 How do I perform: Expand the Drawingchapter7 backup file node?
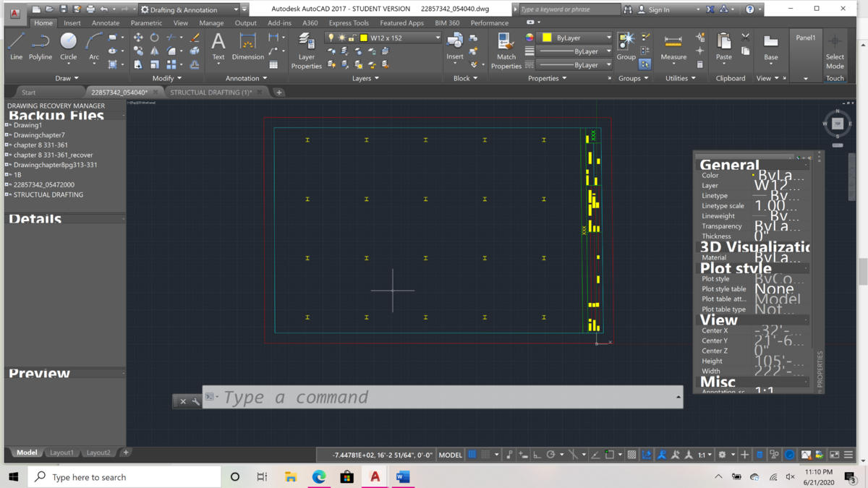(7, 135)
